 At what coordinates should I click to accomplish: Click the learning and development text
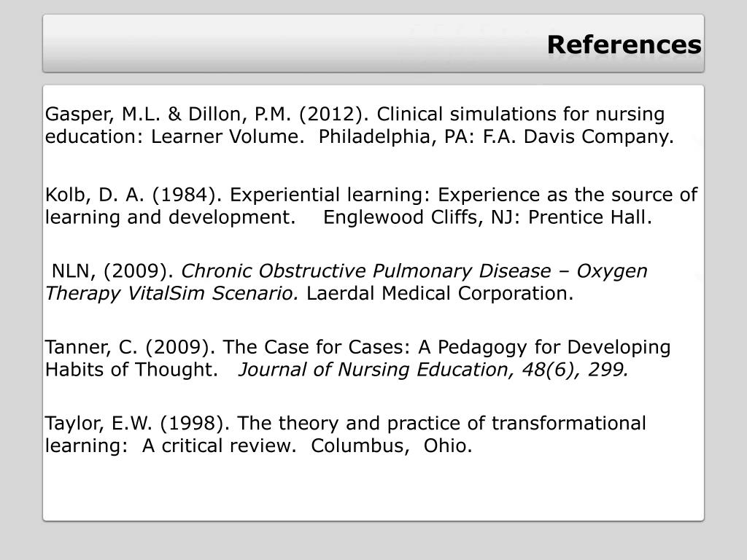point(171,217)
